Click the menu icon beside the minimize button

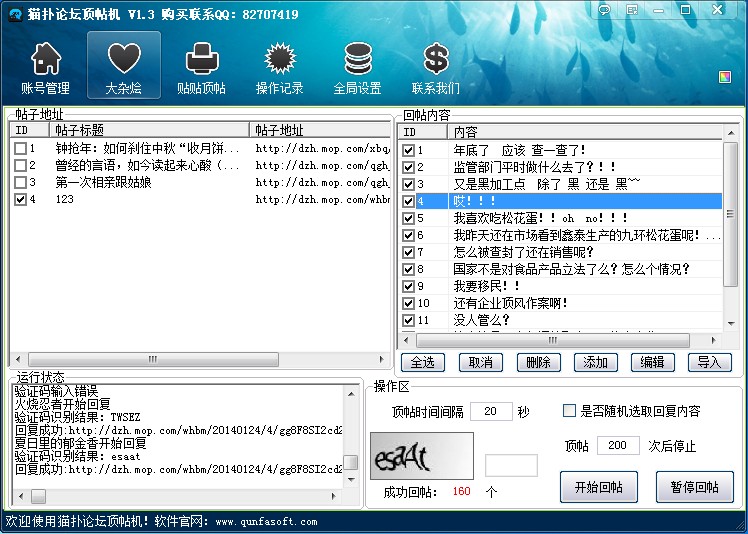pyautogui.click(x=634, y=10)
